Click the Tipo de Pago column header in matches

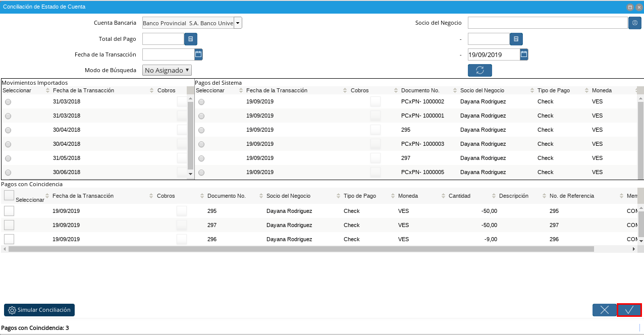[359, 196]
